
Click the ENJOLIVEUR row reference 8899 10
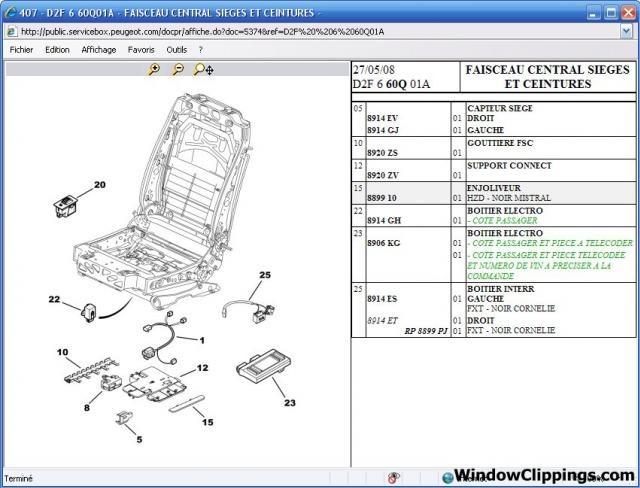382,199
